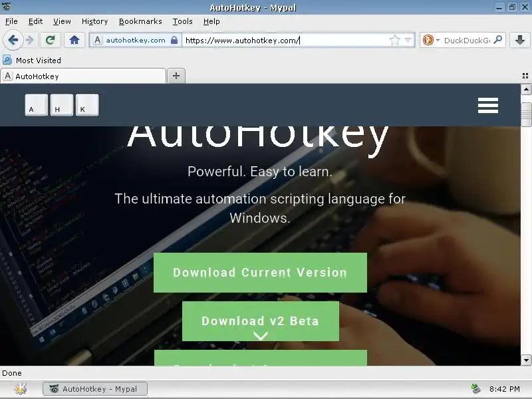
Task: Open the File menu
Action: coord(11,21)
